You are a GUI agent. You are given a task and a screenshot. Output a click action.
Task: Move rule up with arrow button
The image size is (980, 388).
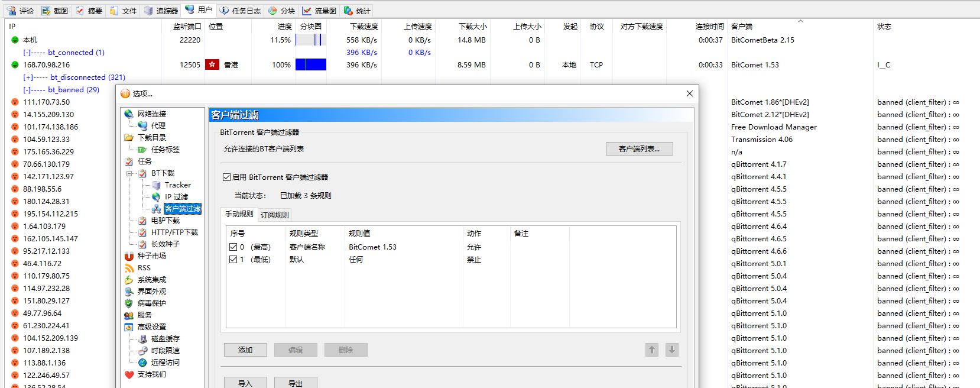pos(652,350)
